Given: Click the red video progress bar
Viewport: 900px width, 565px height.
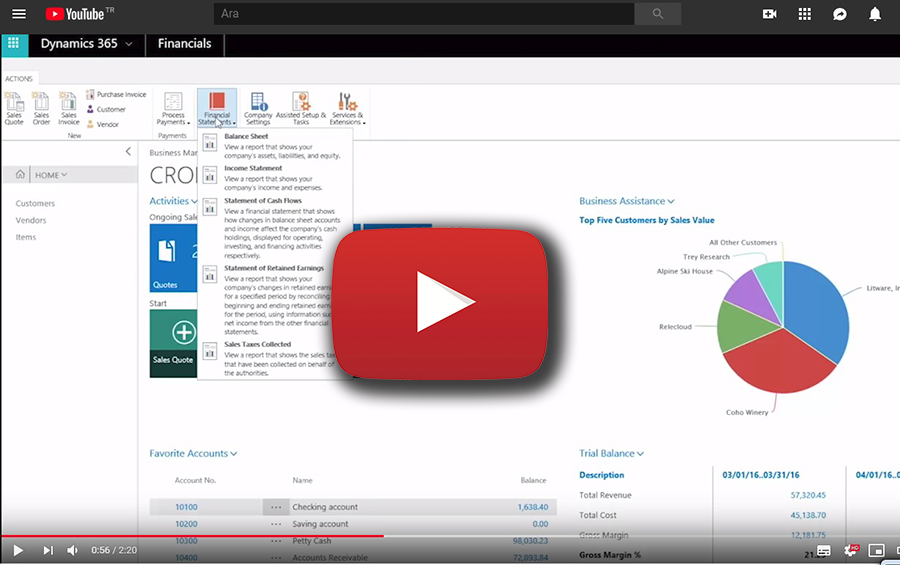Looking at the screenshot, I should 200,536.
